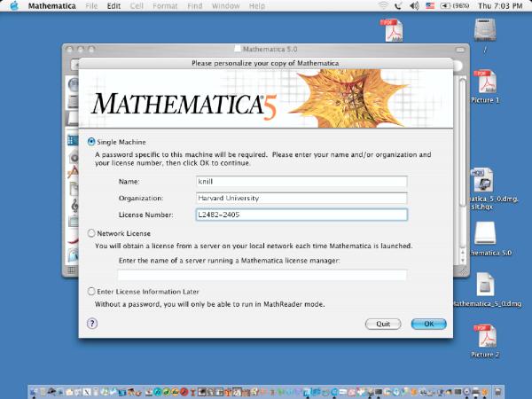Select the Single Machine radio option

91,142
